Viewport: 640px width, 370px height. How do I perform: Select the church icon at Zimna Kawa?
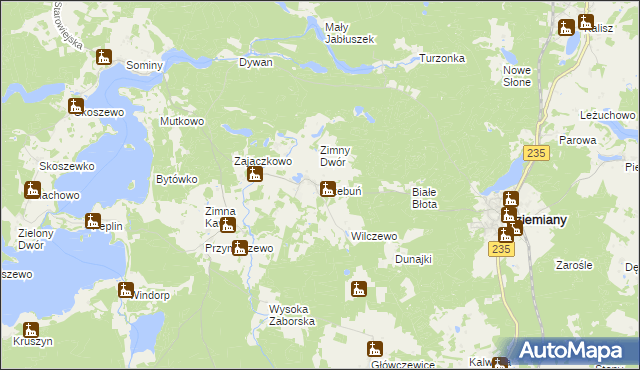pyautogui.click(x=228, y=225)
